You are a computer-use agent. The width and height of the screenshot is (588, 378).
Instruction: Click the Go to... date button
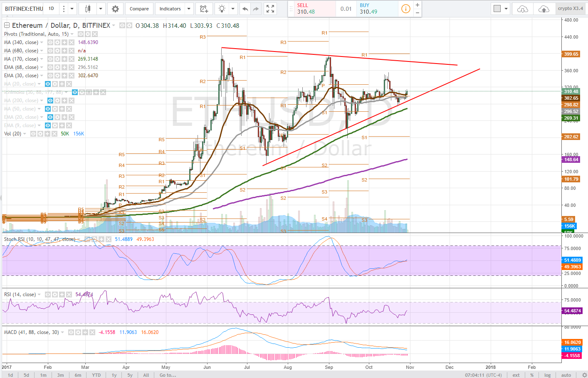coord(168,375)
